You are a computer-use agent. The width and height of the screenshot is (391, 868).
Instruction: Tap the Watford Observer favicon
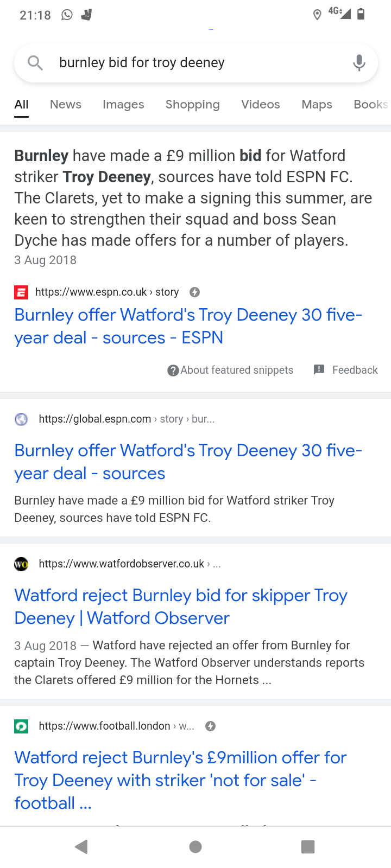tap(21, 564)
